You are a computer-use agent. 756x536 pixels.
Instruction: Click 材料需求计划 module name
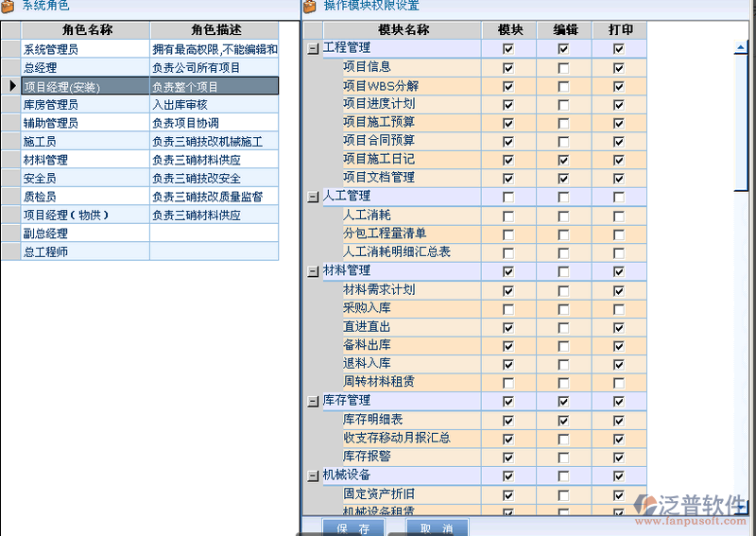point(379,289)
